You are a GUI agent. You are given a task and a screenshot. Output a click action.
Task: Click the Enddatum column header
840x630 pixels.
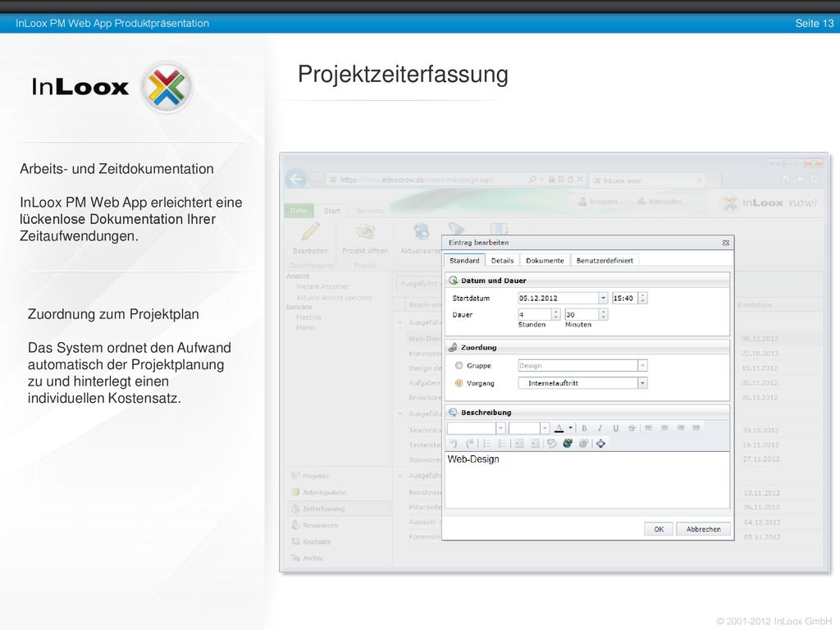755,305
